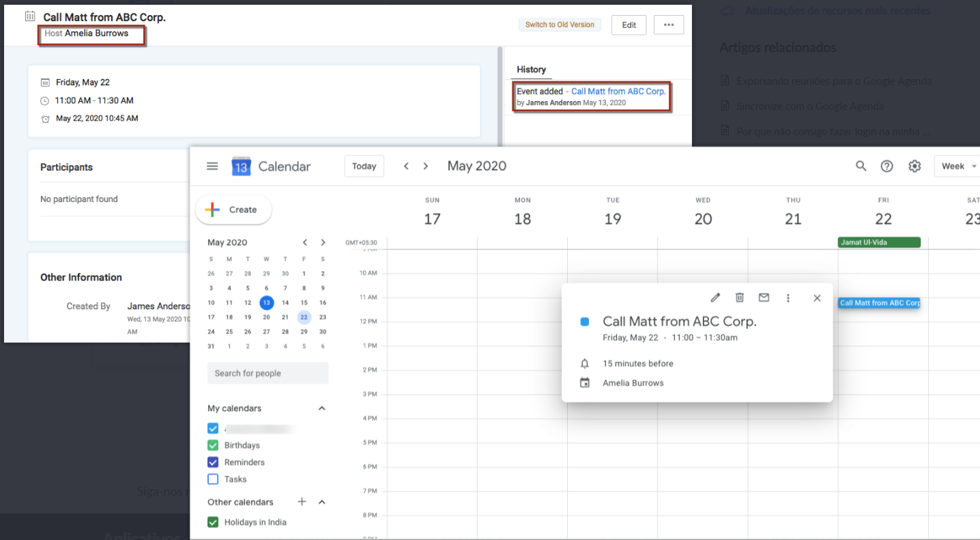This screenshot has height=540, width=980.
Task: Show previous month in mini calendar
Action: point(305,242)
